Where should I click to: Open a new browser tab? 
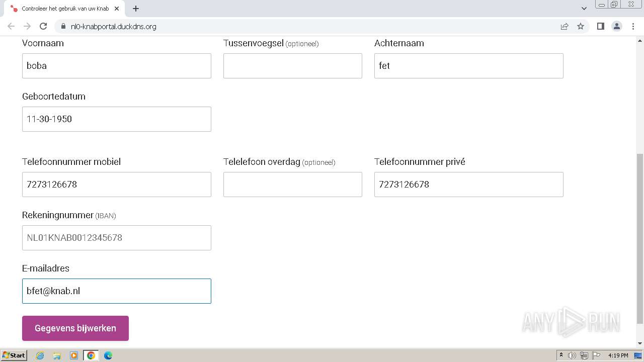(x=136, y=9)
